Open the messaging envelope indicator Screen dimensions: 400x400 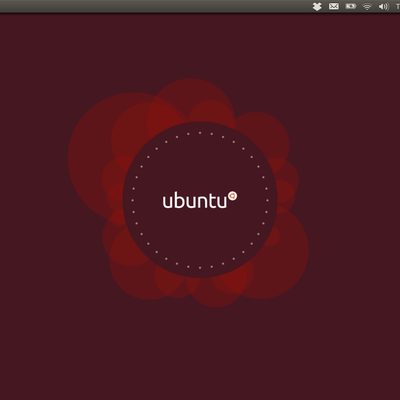tap(334, 6)
